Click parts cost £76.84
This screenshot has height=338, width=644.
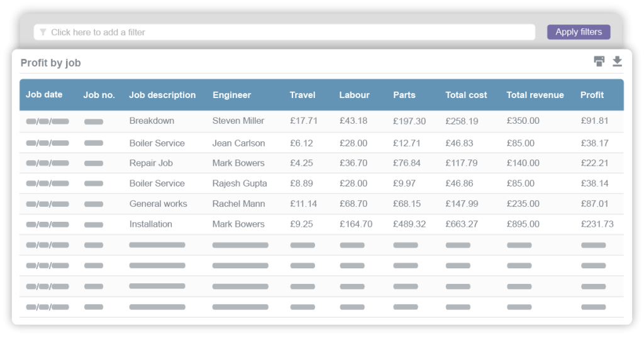click(x=407, y=163)
